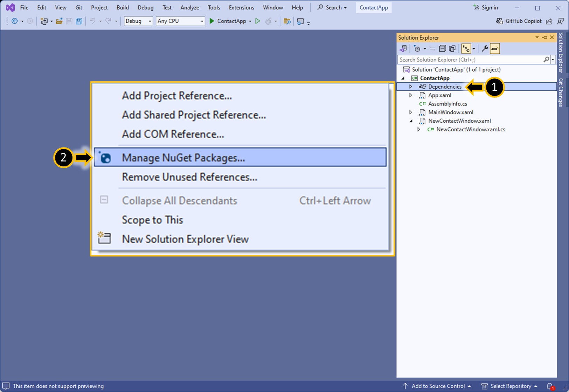569x392 pixels.
Task: Open the Window menu
Action: (273, 7)
